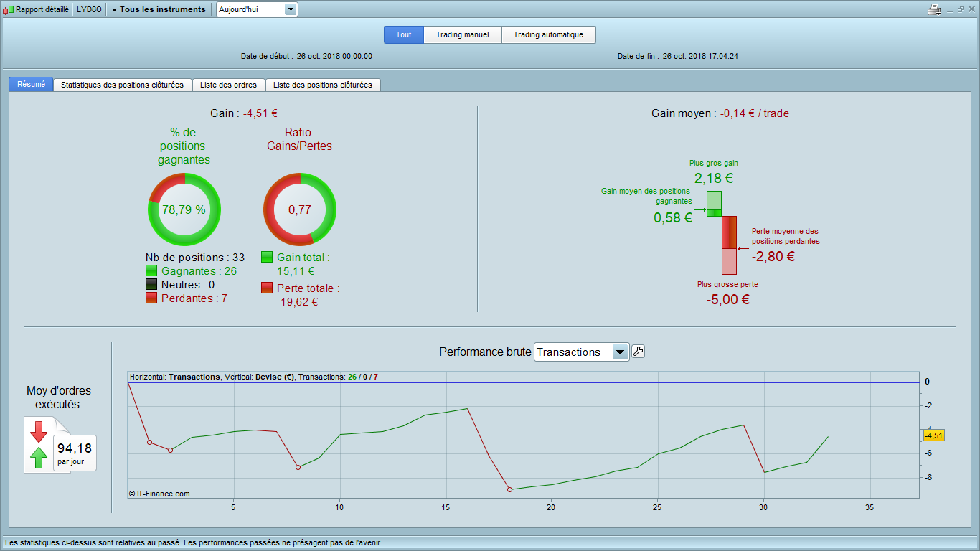Click the 'Perdantes : 7' label
This screenshot has height=551, width=980.
(x=194, y=298)
